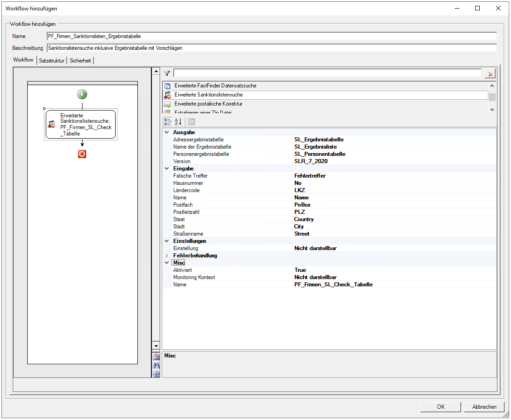Click the Ländercode property

(186, 190)
